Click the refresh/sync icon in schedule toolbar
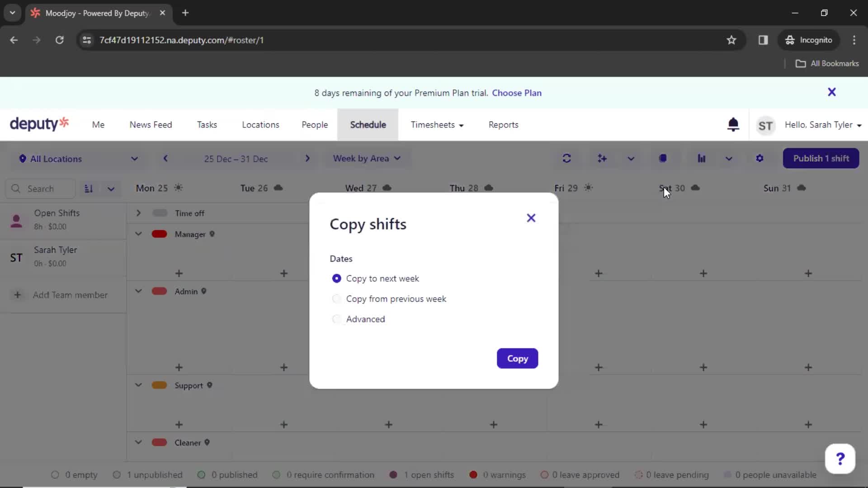This screenshot has height=488, width=868. click(566, 158)
